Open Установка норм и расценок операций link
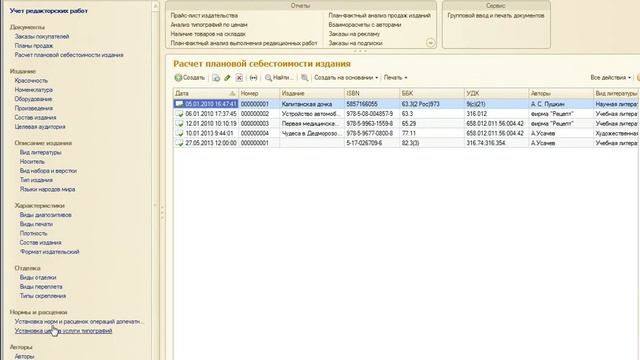 (79, 322)
